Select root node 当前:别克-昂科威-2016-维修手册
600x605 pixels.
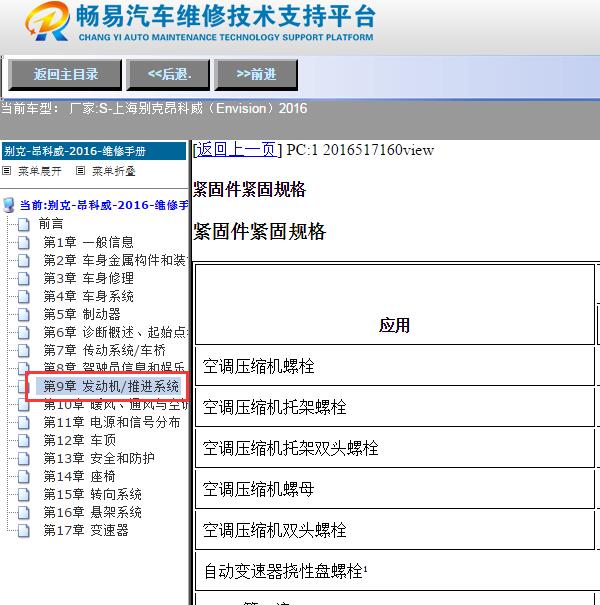pyautogui.click(x=104, y=205)
